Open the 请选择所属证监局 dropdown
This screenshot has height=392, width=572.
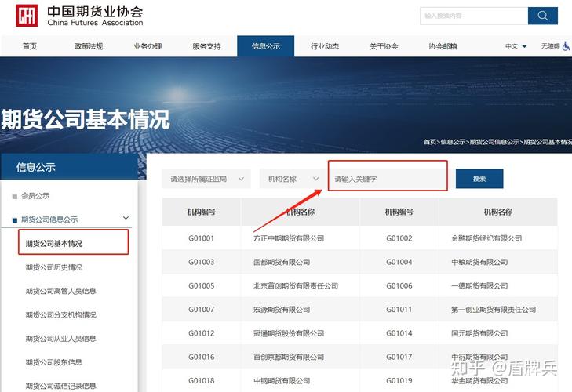[206, 179]
